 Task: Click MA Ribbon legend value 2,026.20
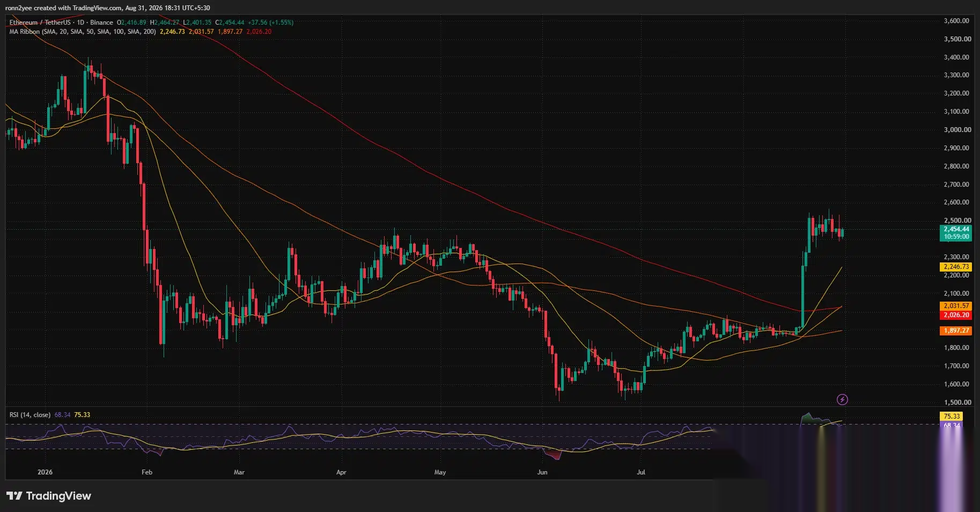(x=259, y=32)
